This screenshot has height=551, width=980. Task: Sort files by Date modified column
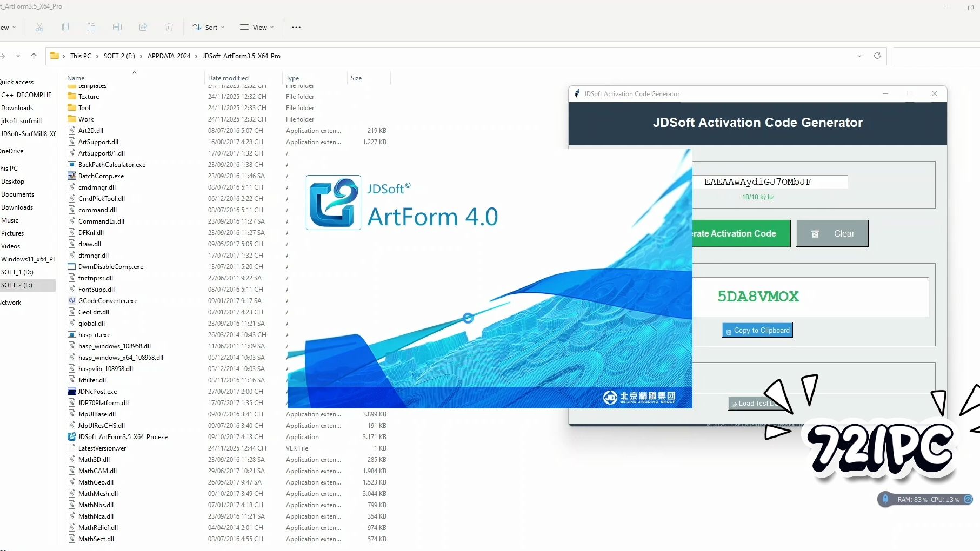[x=228, y=78]
